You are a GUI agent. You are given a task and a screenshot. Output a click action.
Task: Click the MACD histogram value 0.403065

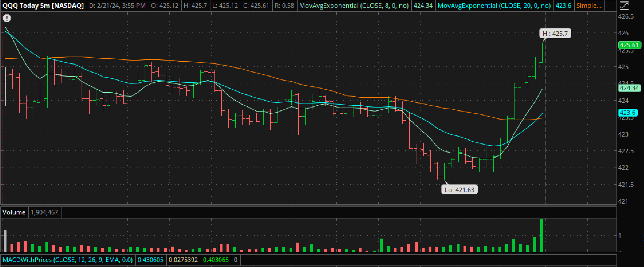[215, 260]
